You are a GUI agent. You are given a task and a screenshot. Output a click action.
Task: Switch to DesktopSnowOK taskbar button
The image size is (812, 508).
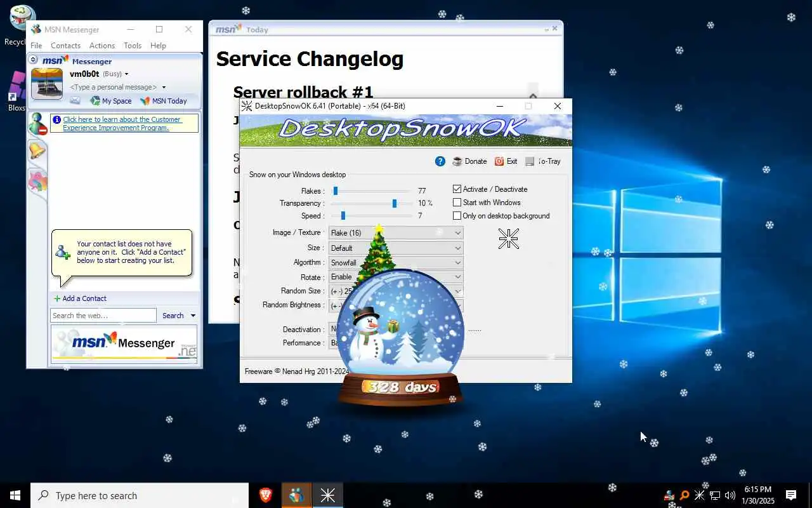point(327,495)
